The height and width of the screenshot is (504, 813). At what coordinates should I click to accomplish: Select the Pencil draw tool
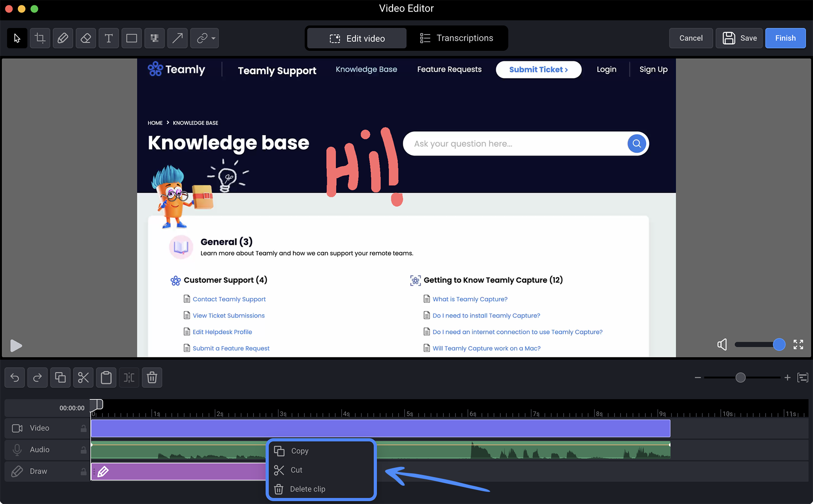pyautogui.click(x=63, y=38)
